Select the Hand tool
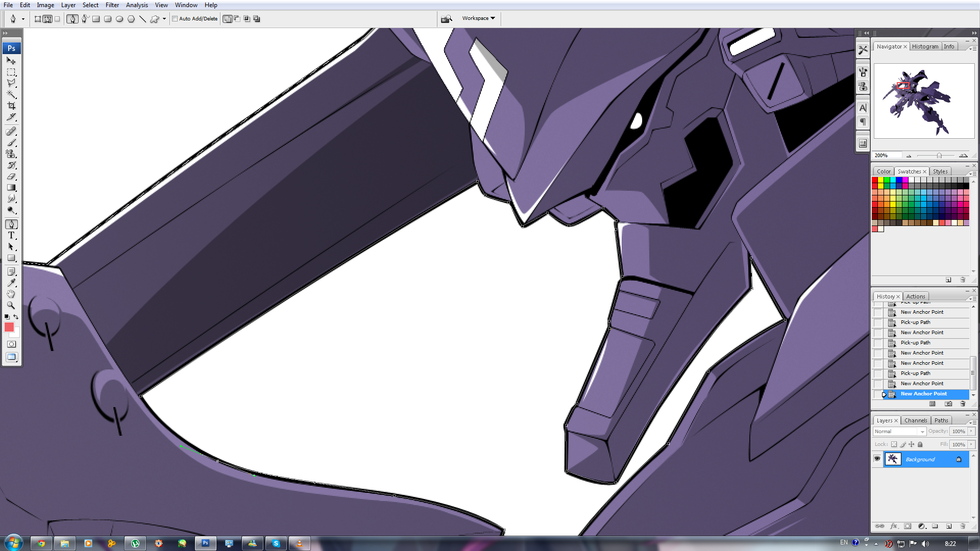This screenshot has width=980, height=551. click(x=11, y=294)
